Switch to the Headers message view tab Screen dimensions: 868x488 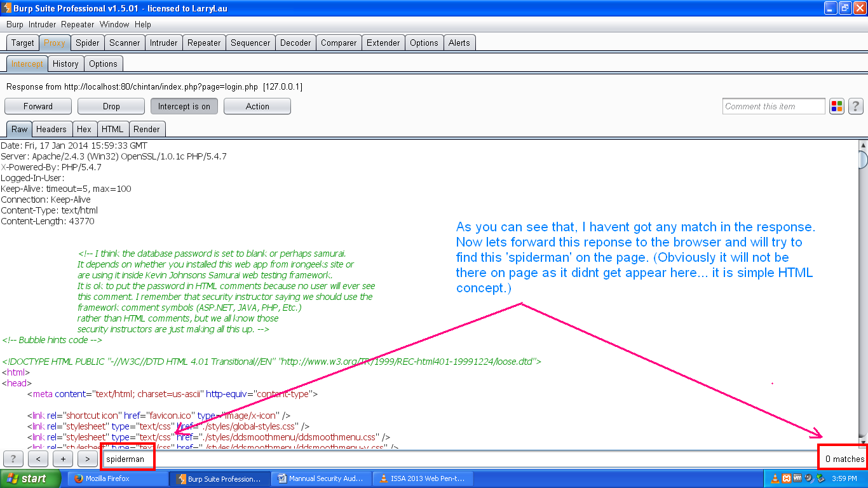pyautogui.click(x=51, y=129)
